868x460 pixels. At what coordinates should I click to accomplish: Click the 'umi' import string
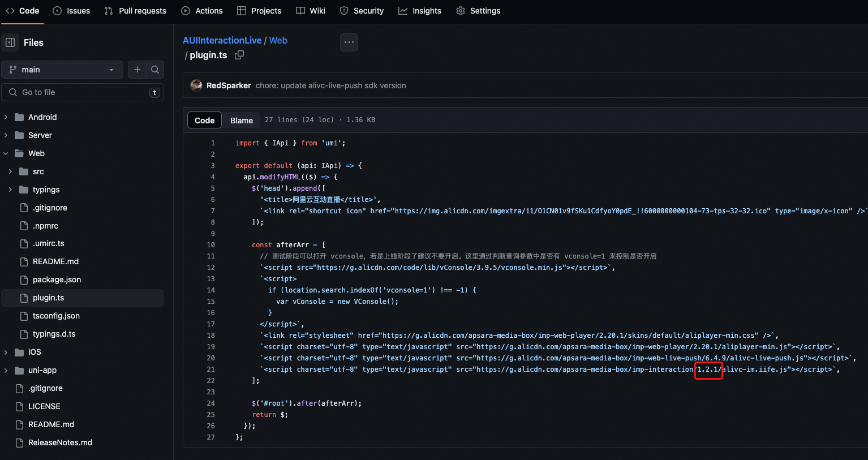coord(331,143)
